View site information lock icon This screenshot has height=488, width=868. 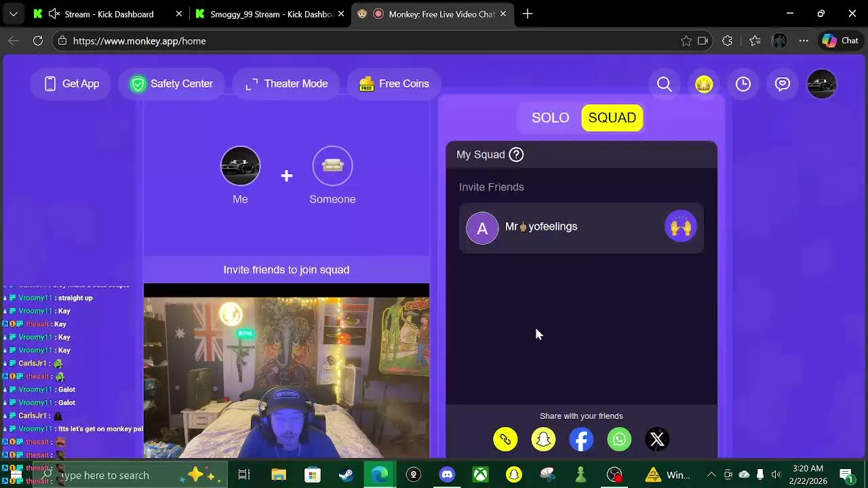point(62,41)
